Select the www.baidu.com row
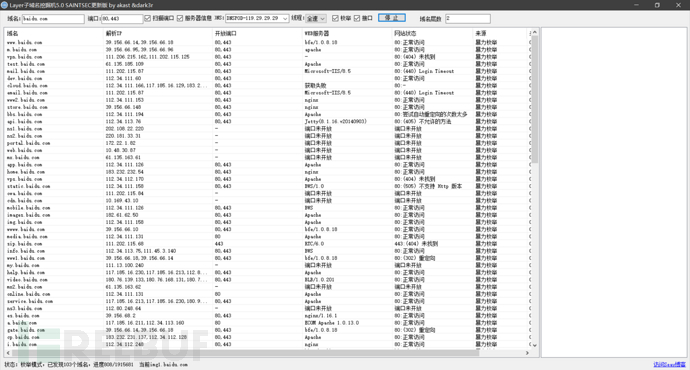 [x=267, y=43]
